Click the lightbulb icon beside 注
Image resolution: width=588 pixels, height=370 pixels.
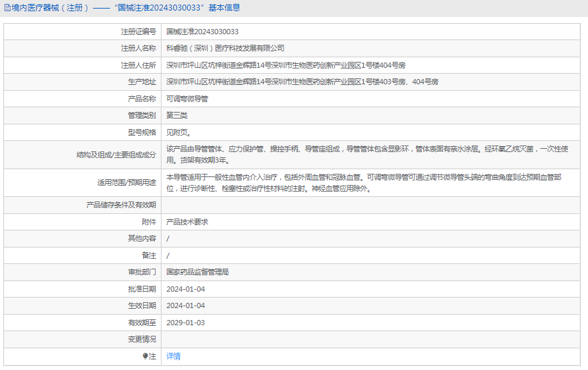[145, 356]
